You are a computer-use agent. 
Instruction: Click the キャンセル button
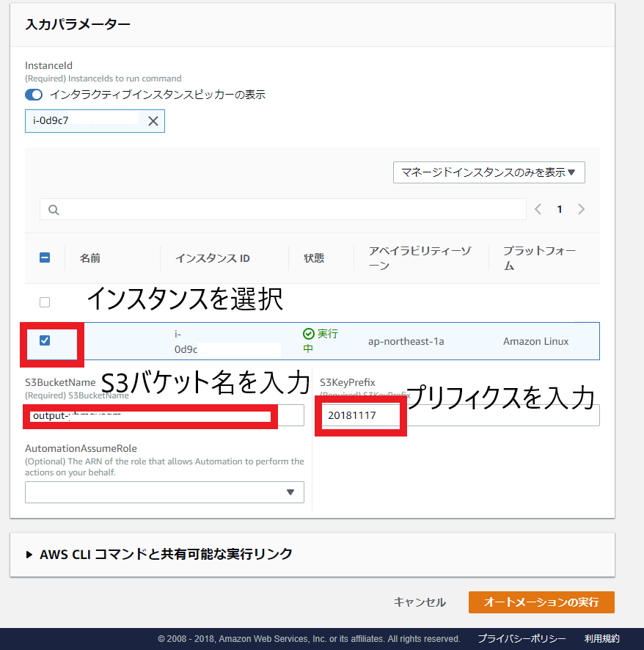click(x=420, y=602)
